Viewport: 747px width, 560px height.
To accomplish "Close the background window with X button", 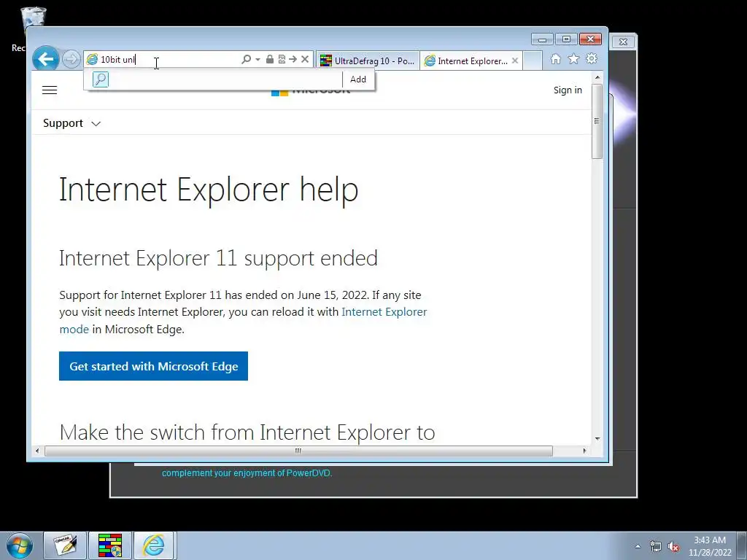I will (x=623, y=42).
